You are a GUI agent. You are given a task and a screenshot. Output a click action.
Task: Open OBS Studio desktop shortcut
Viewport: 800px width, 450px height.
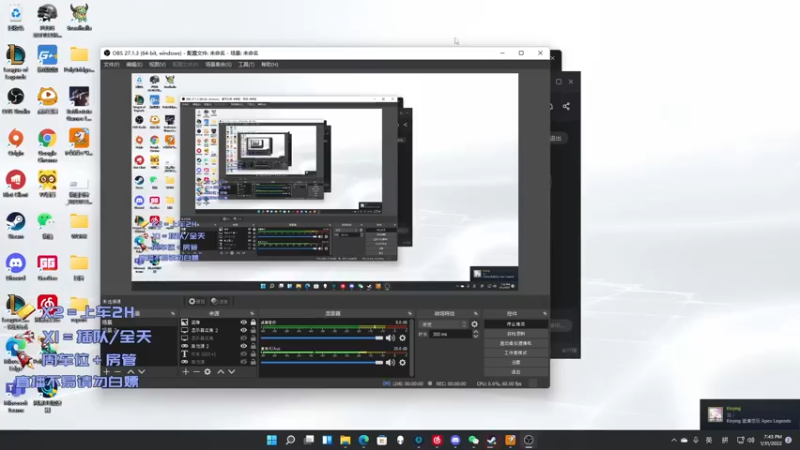click(x=16, y=101)
